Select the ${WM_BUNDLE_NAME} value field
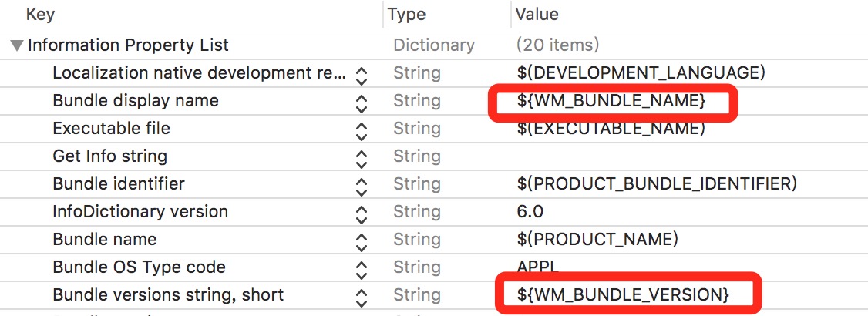 pyautogui.click(x=612, y=101)
